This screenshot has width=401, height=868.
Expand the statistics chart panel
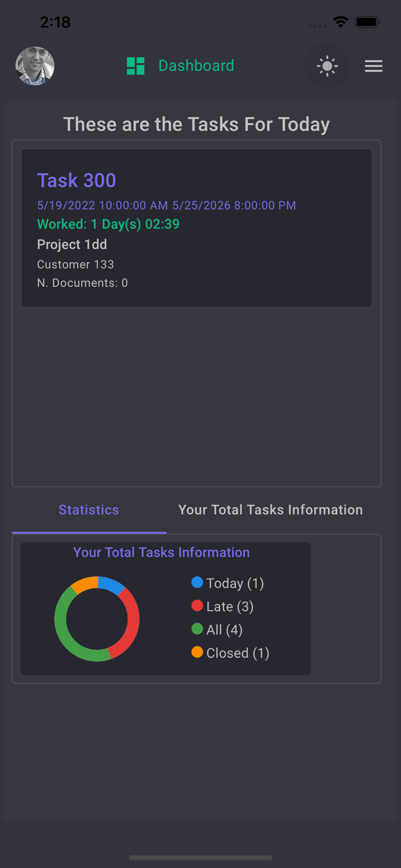[x=165, y=608]
